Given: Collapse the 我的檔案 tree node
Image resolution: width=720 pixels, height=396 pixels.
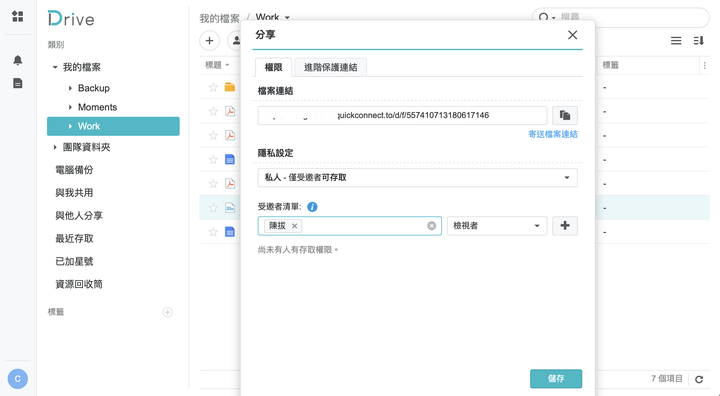Looking at the screenshot, I should click(55, 68).
